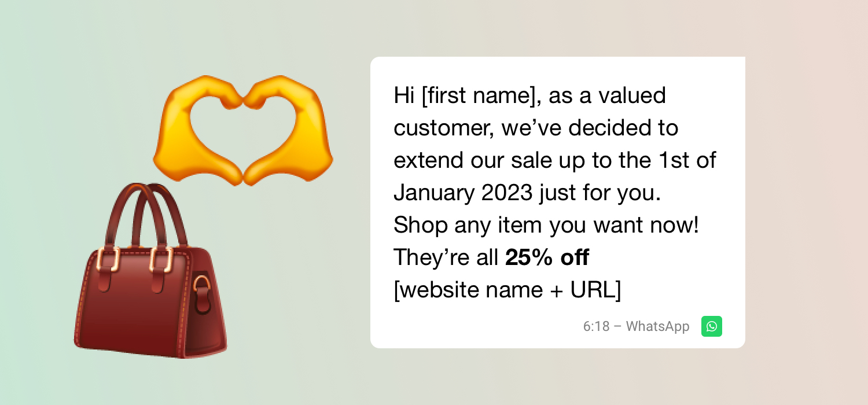Click the word 'WhatsApp' in the footer
The height and width of the screenshot is (405, 868).
point(658,326)
